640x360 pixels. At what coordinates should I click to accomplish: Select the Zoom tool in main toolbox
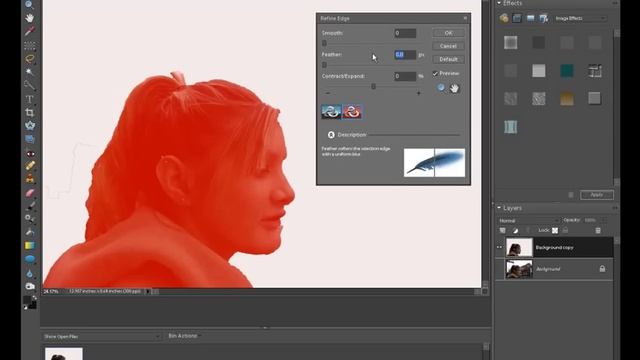click(x=29, y=4)
